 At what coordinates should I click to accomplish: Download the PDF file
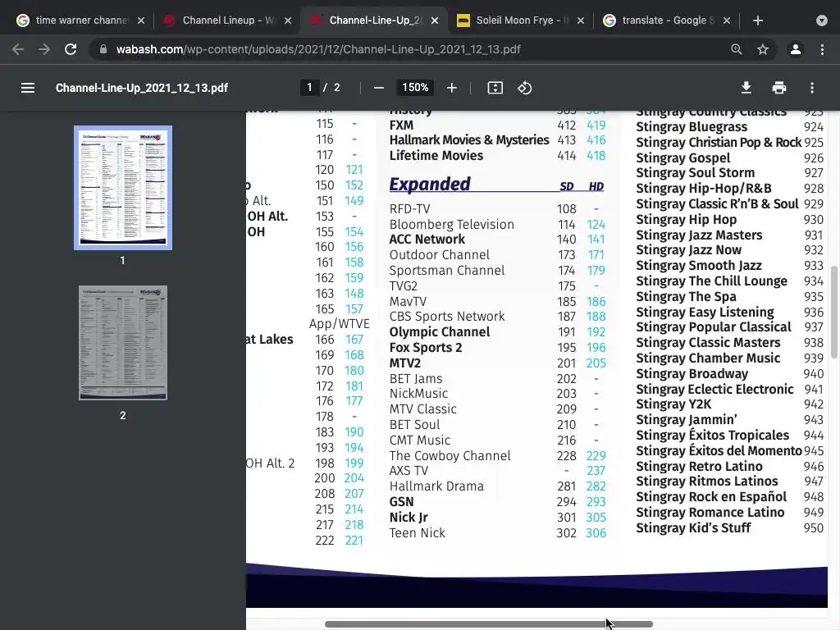[x=746, y=88]
